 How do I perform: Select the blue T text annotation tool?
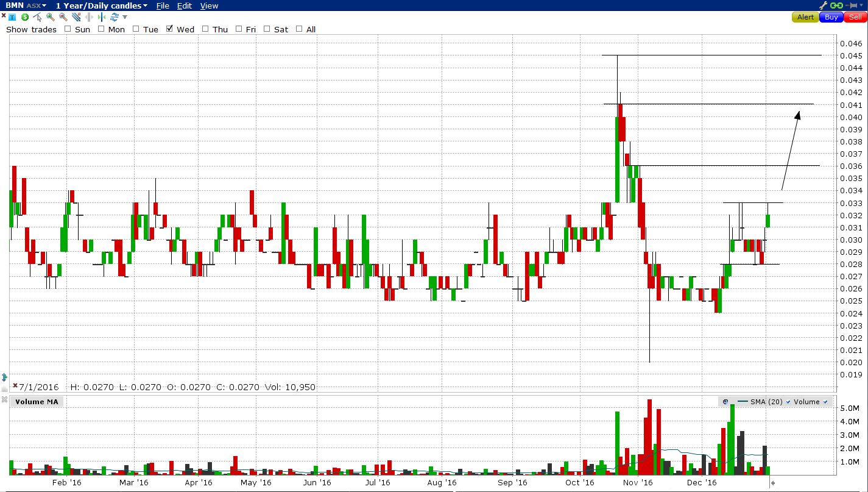coord(12,17)
